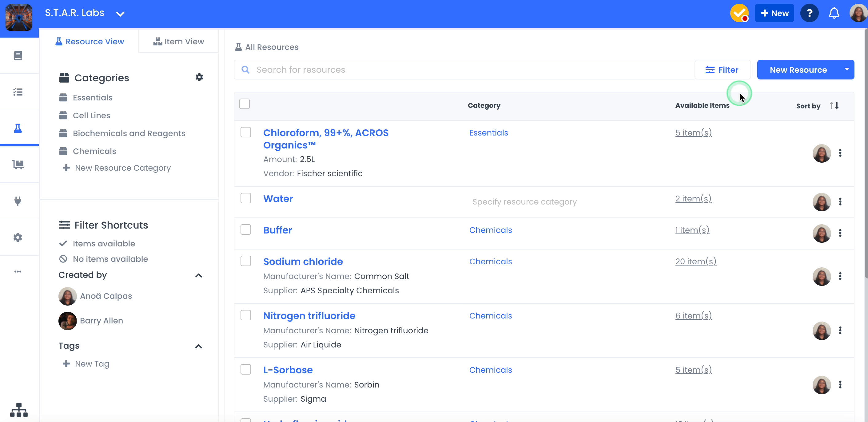Open the New Resource dropdown arrow

[x=846, y=70]
